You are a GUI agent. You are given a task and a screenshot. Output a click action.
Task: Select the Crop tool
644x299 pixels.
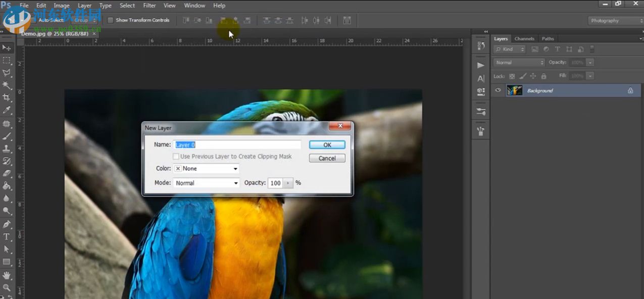click(x=7, y=97)
